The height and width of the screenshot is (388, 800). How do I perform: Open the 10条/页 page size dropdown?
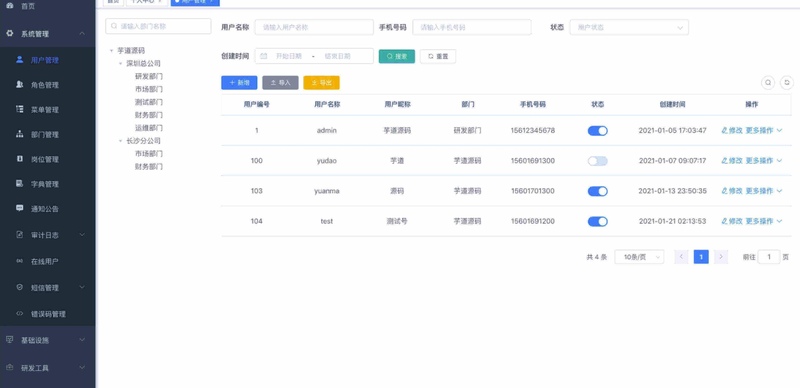(x=639, y=257)
